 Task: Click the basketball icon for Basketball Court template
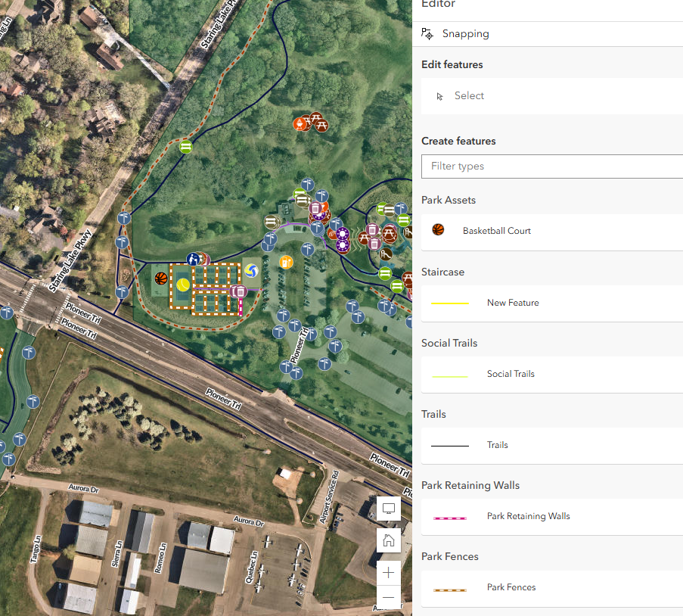pos(437,229)
